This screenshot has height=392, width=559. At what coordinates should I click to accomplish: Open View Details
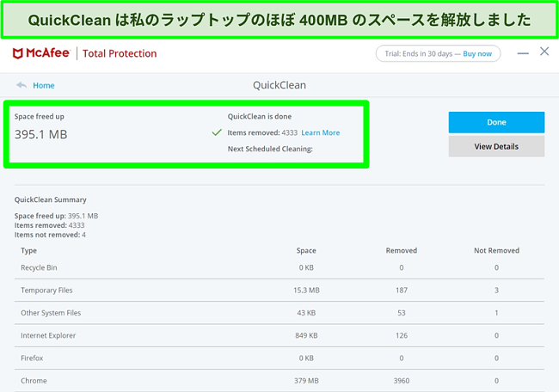pyautogui.click(x=496, y=146)
